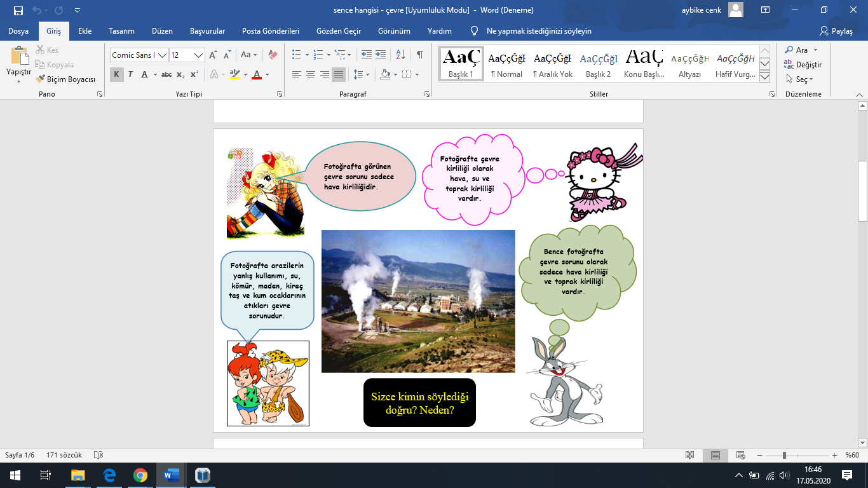Expand the underline style dropdown arrow
Screen dimensions: 868x488
pos(155,75)
